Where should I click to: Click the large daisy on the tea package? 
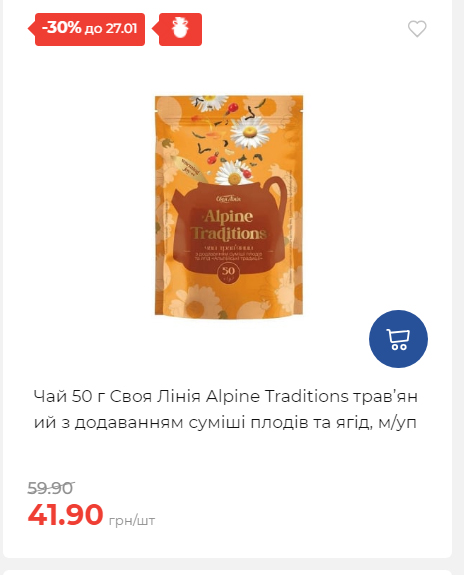tap(251, 132)
